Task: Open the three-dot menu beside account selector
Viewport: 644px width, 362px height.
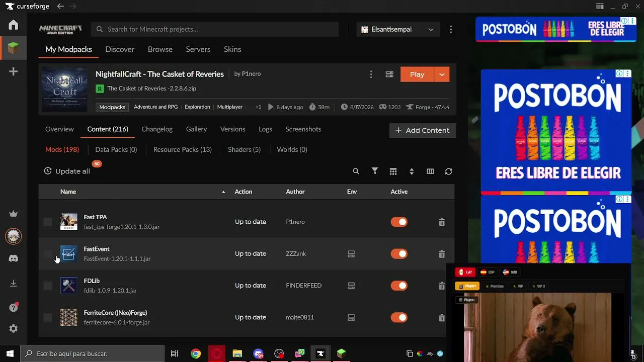Action: point(451,29)
